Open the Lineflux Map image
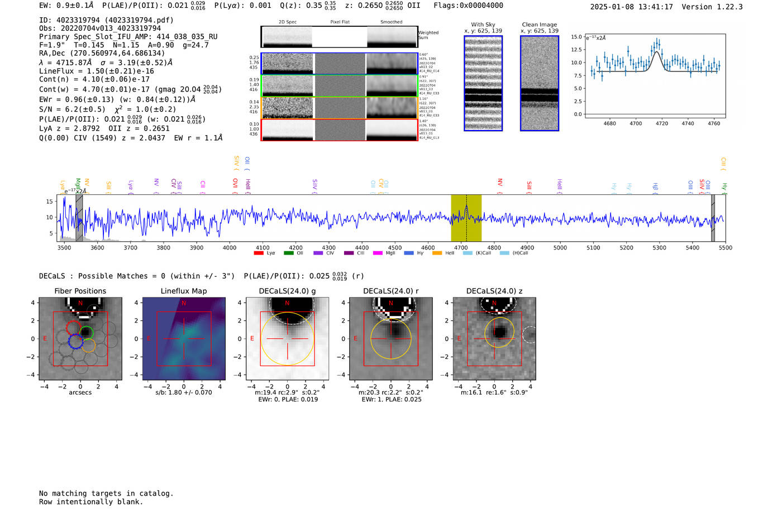The height and width of the screenshot is (532, 782). coord(184,339)
